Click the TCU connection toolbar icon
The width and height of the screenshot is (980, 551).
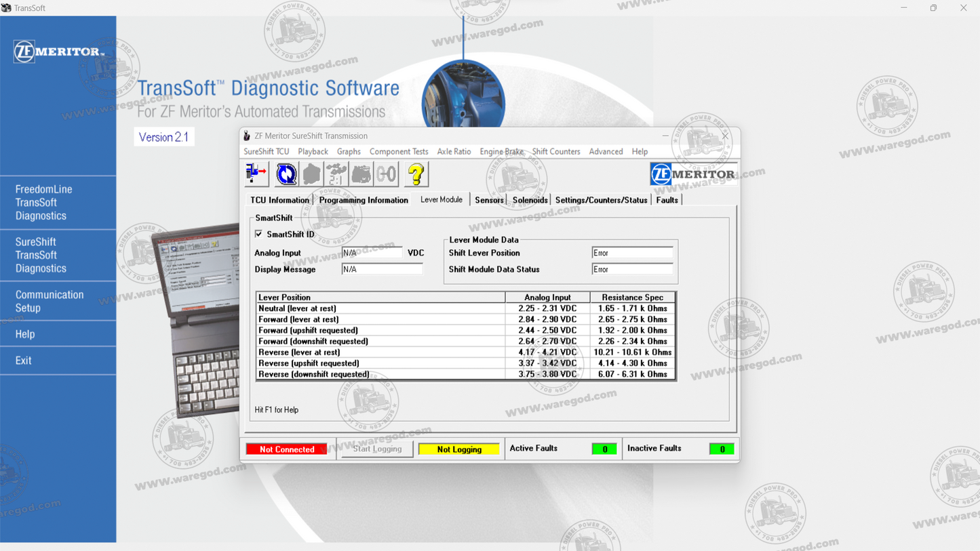tap(256, 174)
